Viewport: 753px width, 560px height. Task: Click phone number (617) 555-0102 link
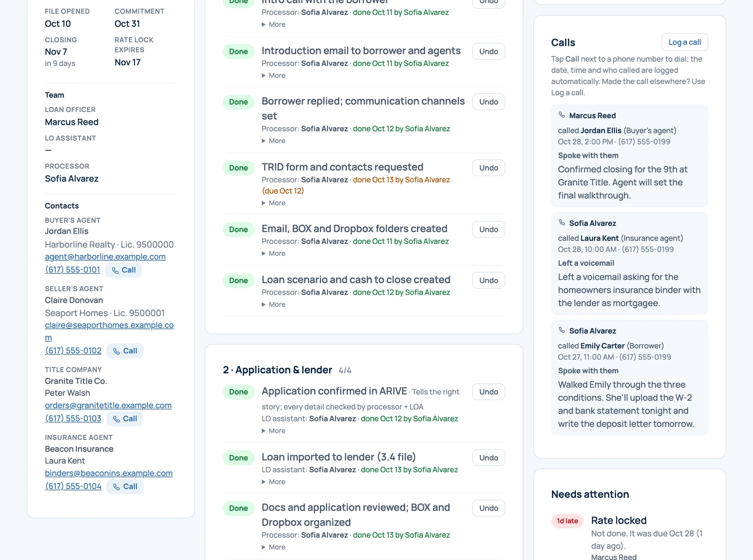(73, 351)
